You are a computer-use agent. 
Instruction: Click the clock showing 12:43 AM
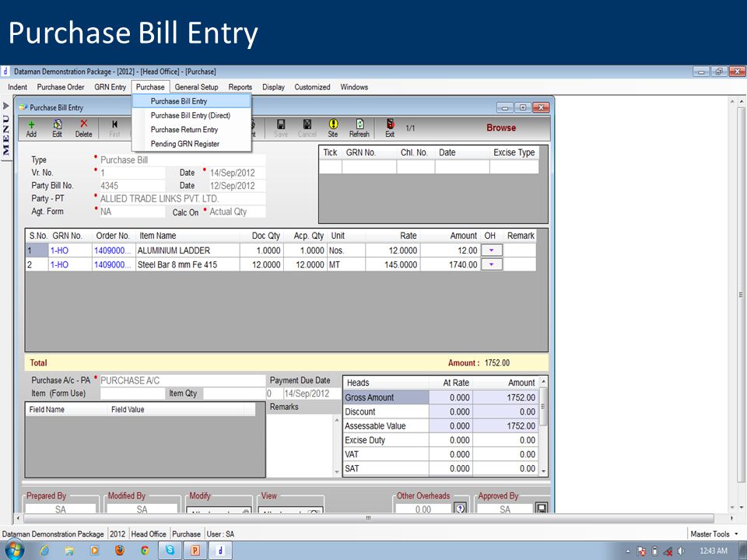714,551
